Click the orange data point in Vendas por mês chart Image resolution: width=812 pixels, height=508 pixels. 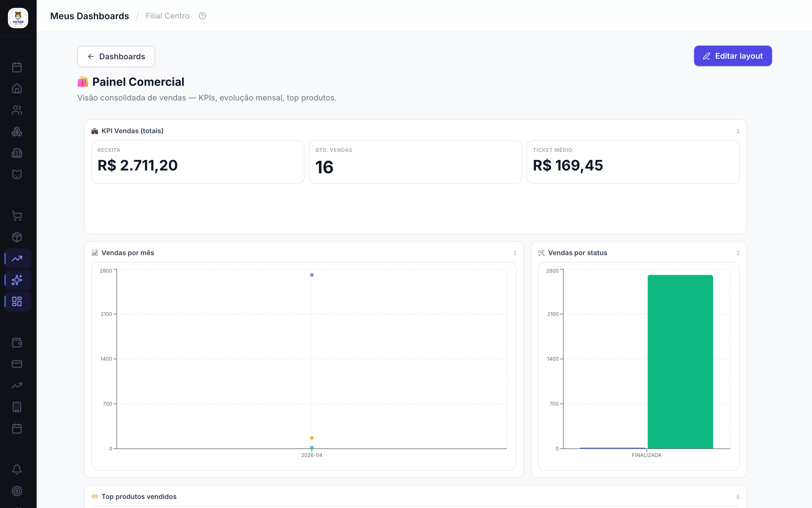(x=312, y=438)
